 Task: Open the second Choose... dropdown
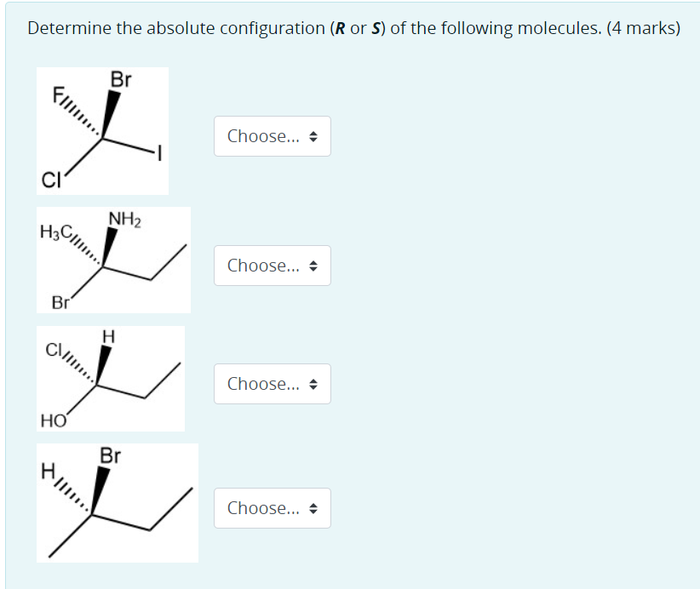(271, 266)
